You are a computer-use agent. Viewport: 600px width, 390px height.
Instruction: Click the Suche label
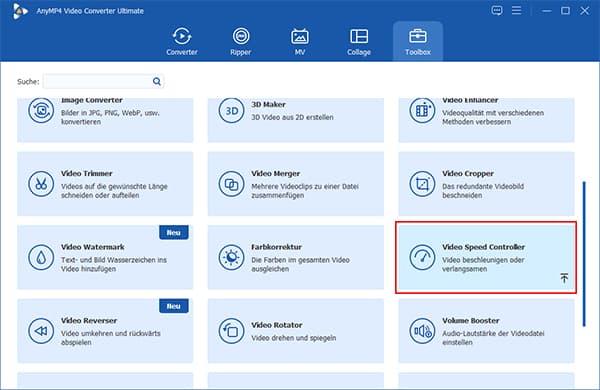28,82
